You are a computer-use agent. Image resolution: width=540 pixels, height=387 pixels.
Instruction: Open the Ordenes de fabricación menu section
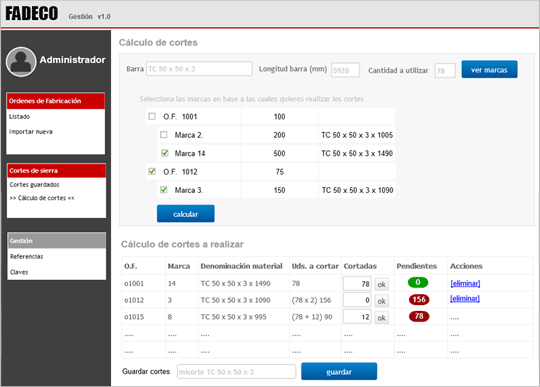[x=55, y=101]
